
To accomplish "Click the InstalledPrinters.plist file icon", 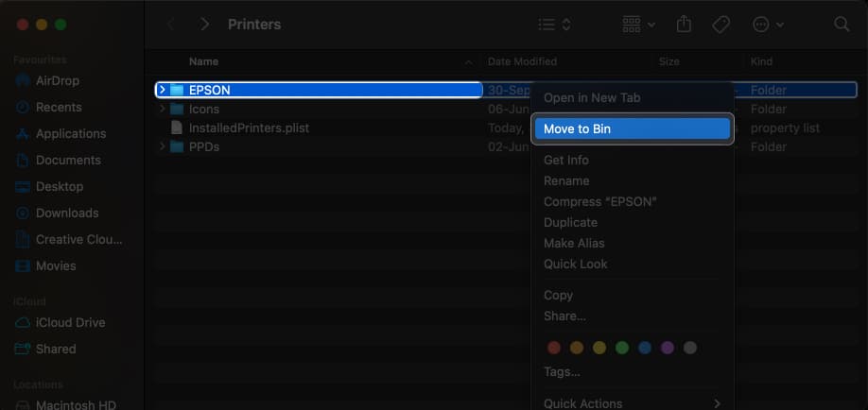I will pyautogui.click(x=177, y=128).
